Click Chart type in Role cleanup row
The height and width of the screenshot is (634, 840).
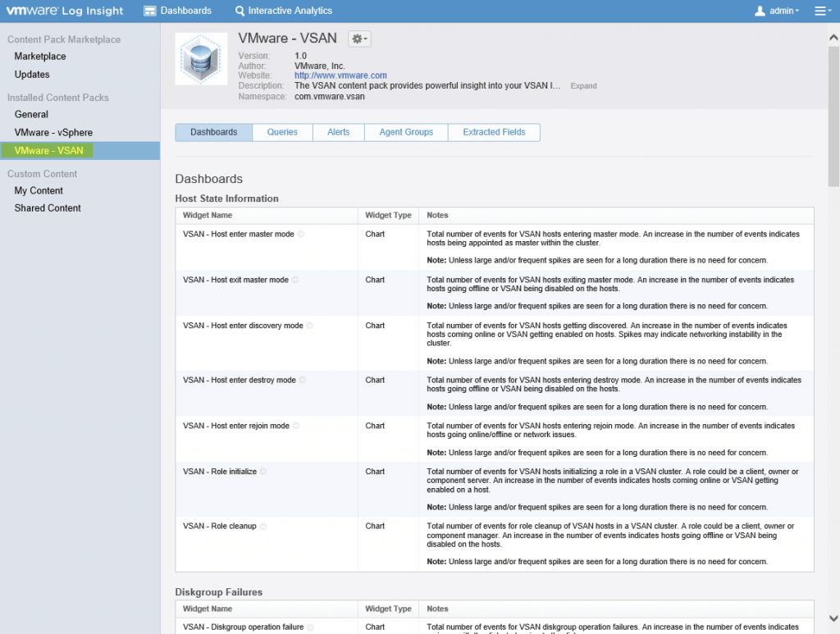tap(375, 527)
